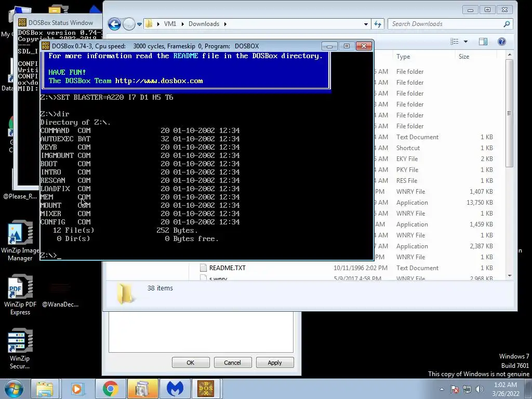532x399 pixels.
Task: Open WinZip PDF Express desktop shortcut
Action: (20, 295)
